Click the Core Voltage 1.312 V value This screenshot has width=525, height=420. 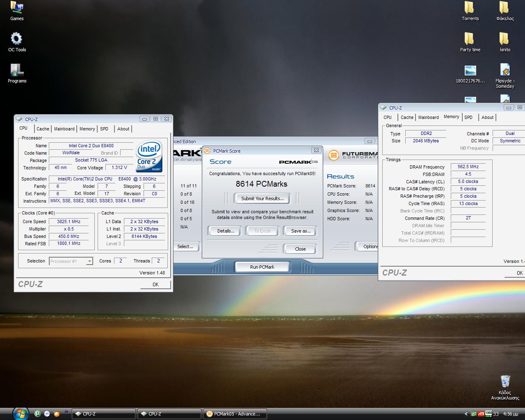tap(119, 167)
